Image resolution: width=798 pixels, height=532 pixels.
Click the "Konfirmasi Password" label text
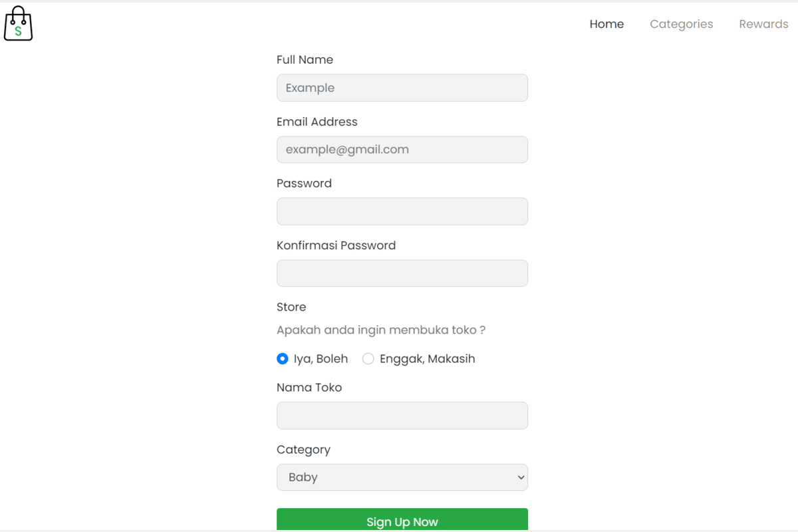click(336, 245)
